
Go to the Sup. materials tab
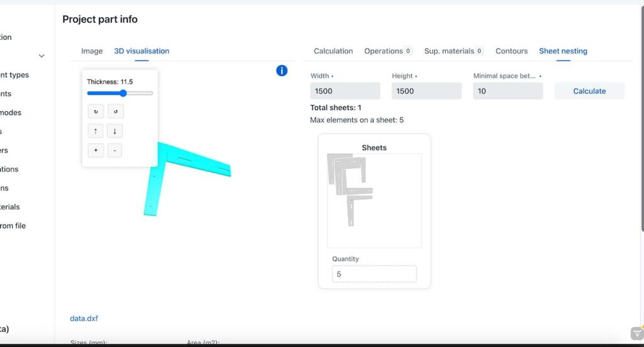tap(453, 51)
